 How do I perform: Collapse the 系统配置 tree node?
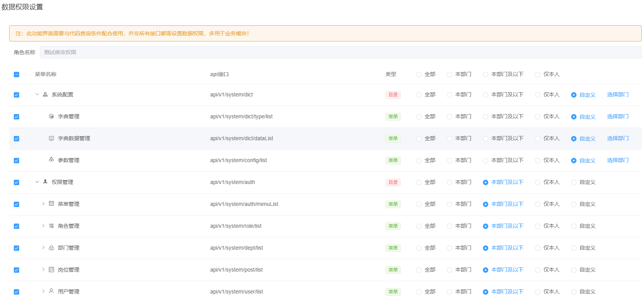point(37,94)
